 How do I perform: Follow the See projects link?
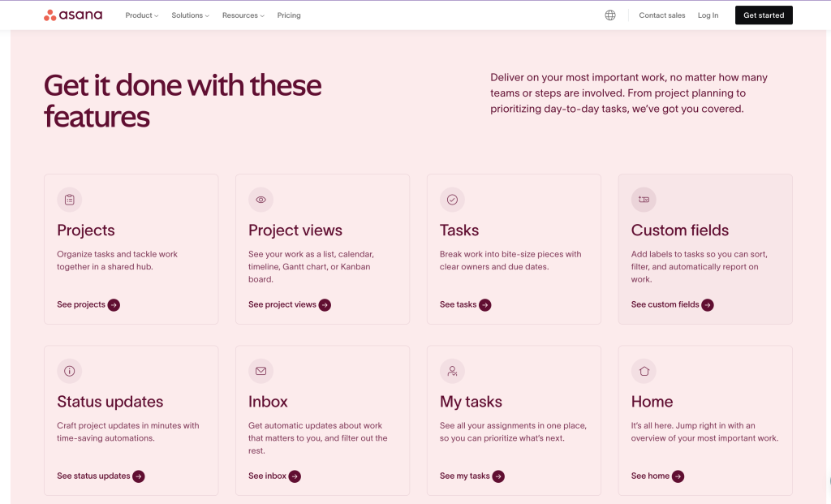click(x=88, y=305)
